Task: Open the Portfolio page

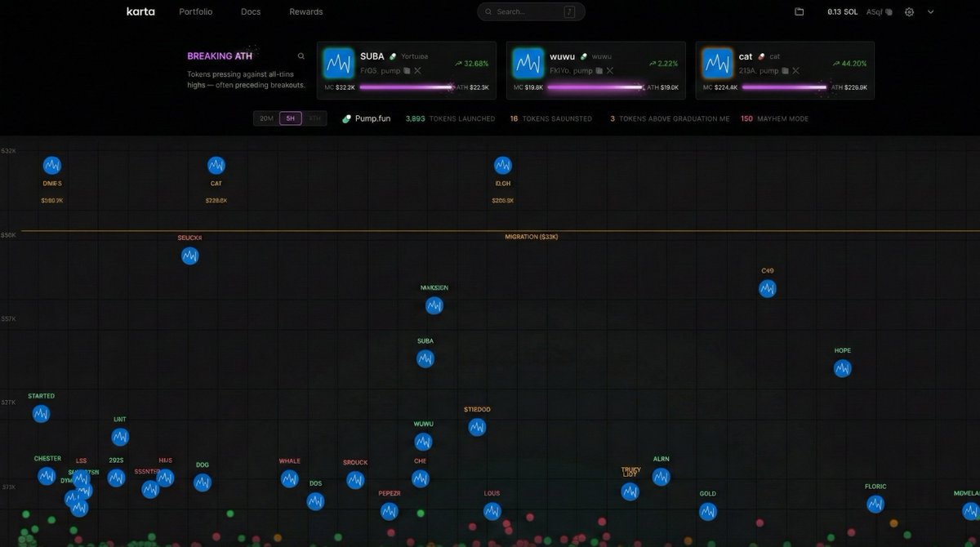Action: click(x=195, y=11)
